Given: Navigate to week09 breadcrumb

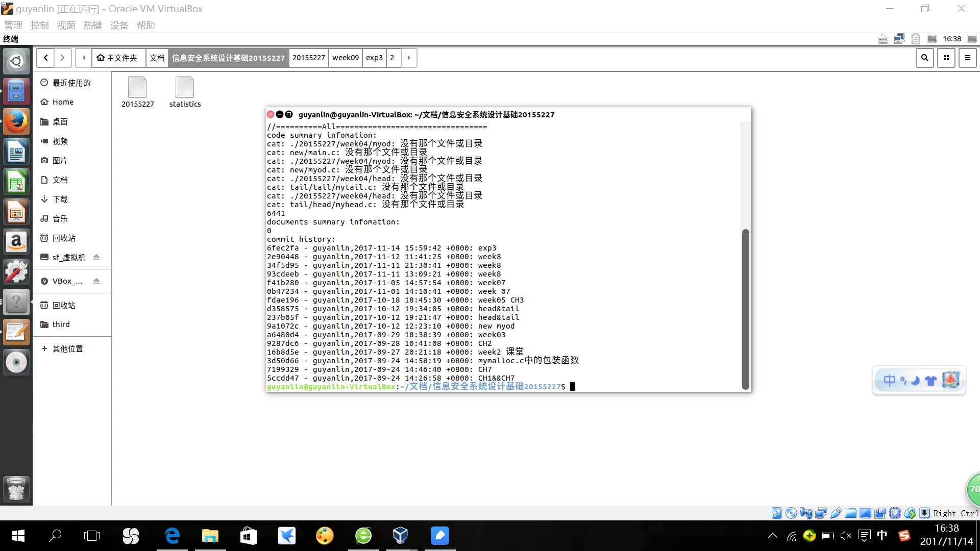Looking at the screenshot, I should (x=346, y=58).
